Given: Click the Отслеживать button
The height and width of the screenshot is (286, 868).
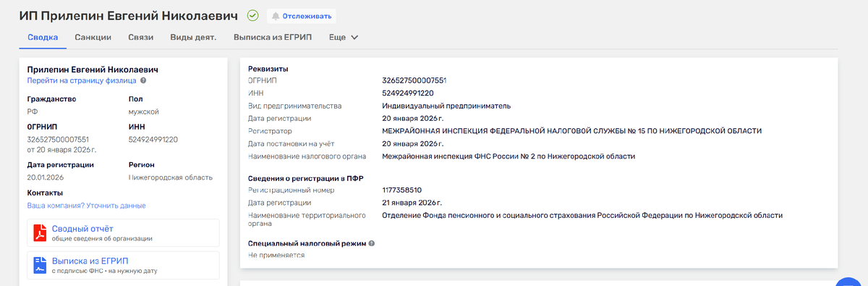Looking at the screenshot, I should click(x=302, y=16).
